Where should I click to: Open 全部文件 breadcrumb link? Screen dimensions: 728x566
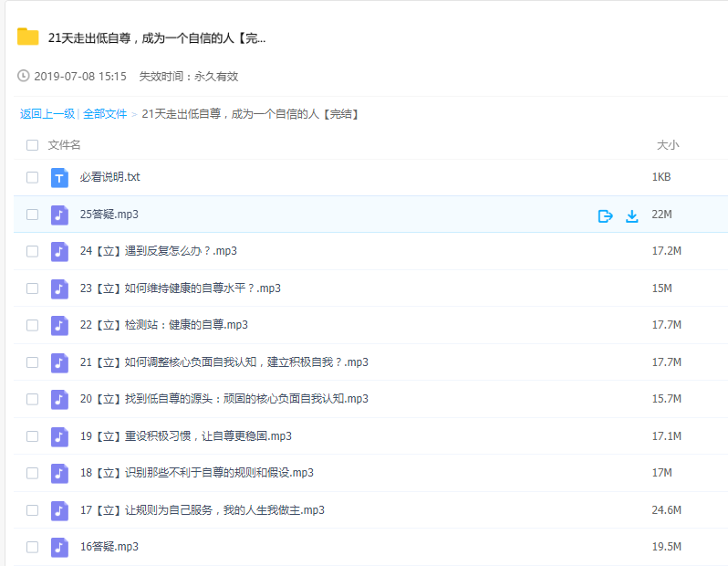pos(105,114)
